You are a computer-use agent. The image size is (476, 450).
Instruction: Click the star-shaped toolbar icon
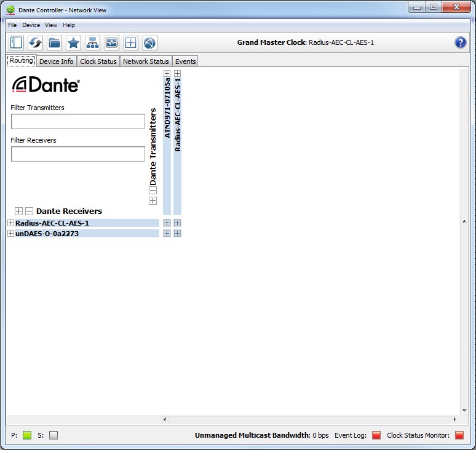pyautogui.click(x=73, y=42)
